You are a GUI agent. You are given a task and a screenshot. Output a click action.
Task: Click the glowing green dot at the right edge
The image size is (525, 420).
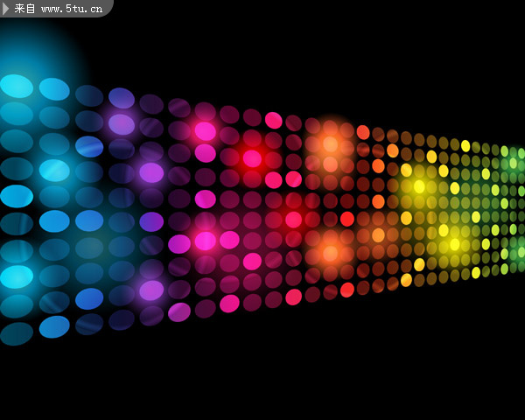pyautogui.click(x=514, y=163)
